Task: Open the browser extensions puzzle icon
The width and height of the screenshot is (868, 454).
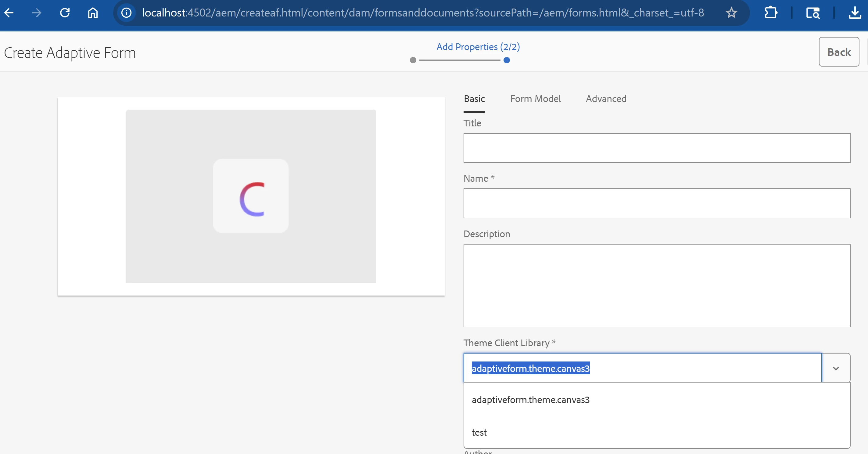Action: coord(771,13)
